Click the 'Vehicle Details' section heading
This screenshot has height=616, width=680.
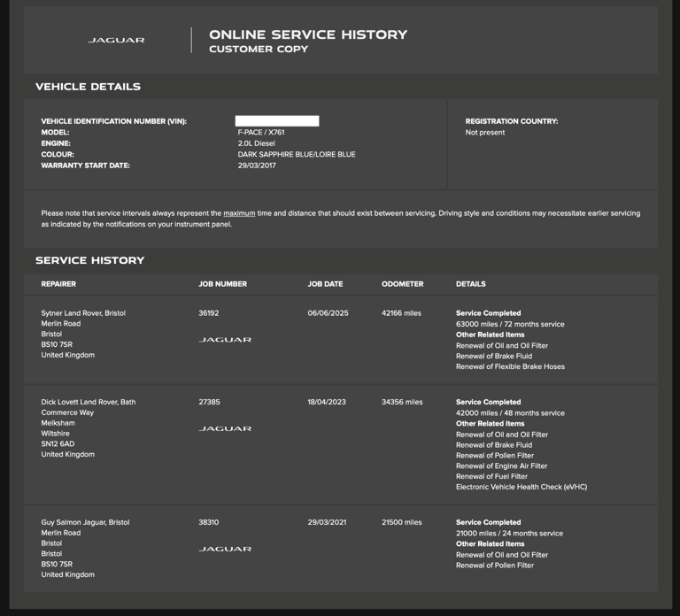[x=88, y=87]
